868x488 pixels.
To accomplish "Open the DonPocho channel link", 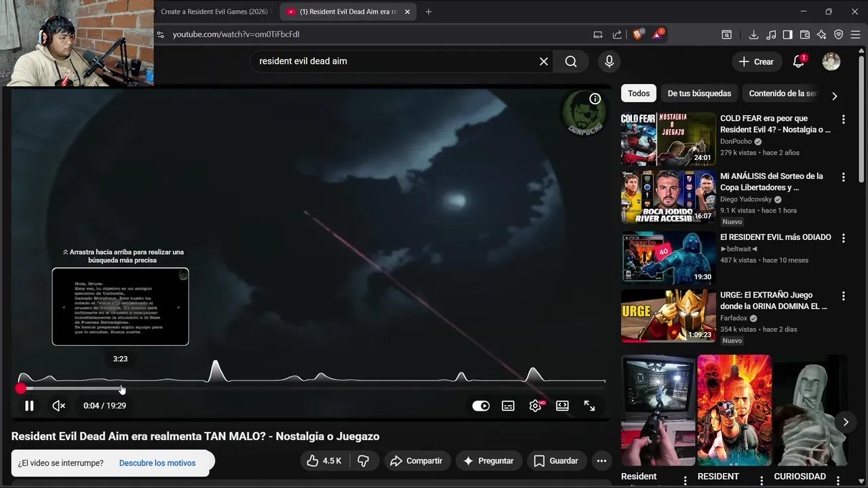I will pyautogui.click(x=736, y=142).
